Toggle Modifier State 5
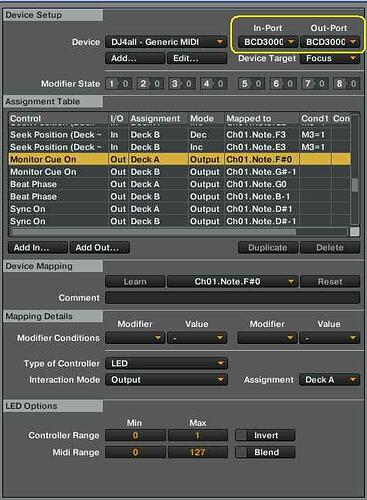 pyautogui.click(x=251, y=84)
